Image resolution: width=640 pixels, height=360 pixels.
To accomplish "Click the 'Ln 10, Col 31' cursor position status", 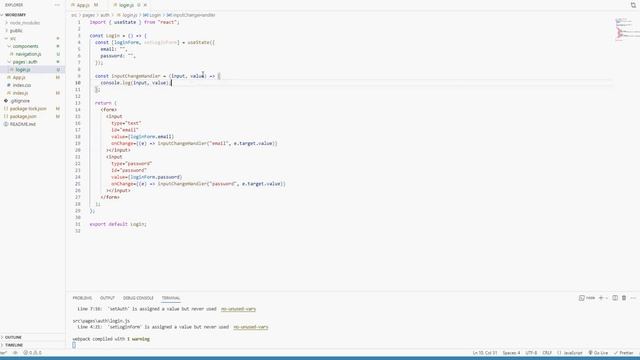I will (x=484, y=353).
